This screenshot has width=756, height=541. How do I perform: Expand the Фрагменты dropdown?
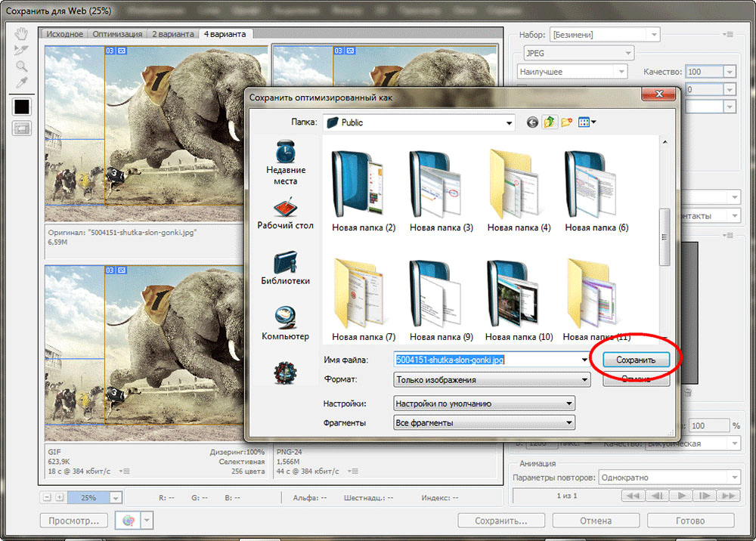[569, 423]
